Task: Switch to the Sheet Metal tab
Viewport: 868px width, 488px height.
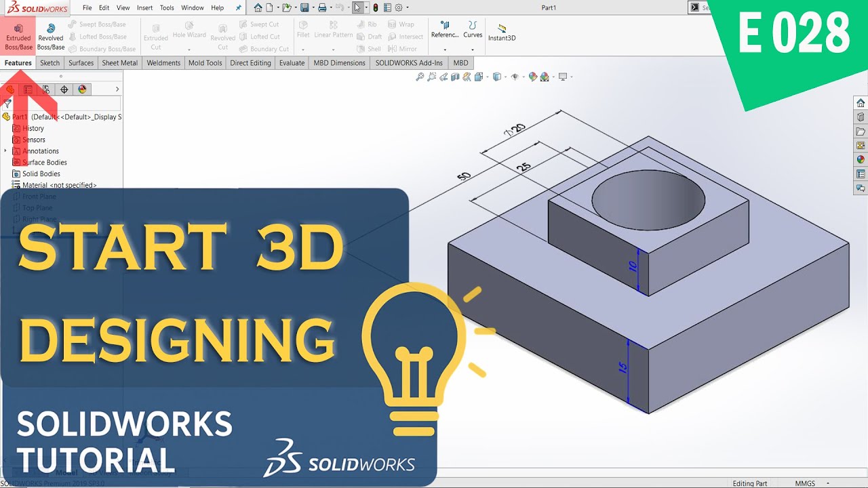Action: pos(120,63)
